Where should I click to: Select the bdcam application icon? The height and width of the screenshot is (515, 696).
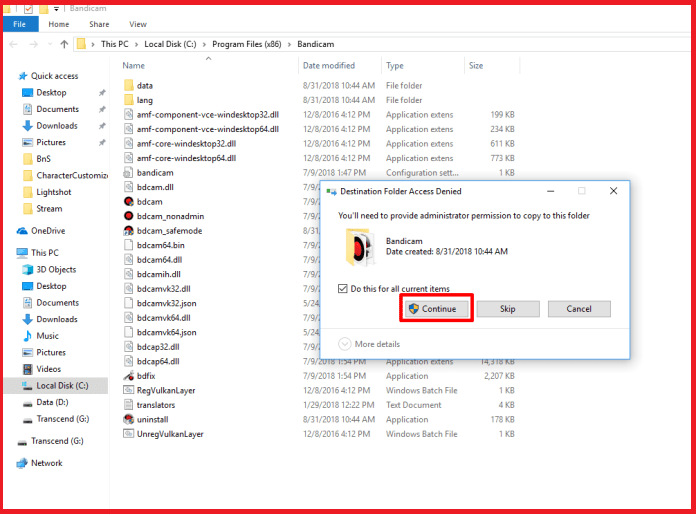pyautogui.click(x=128, y=202)
